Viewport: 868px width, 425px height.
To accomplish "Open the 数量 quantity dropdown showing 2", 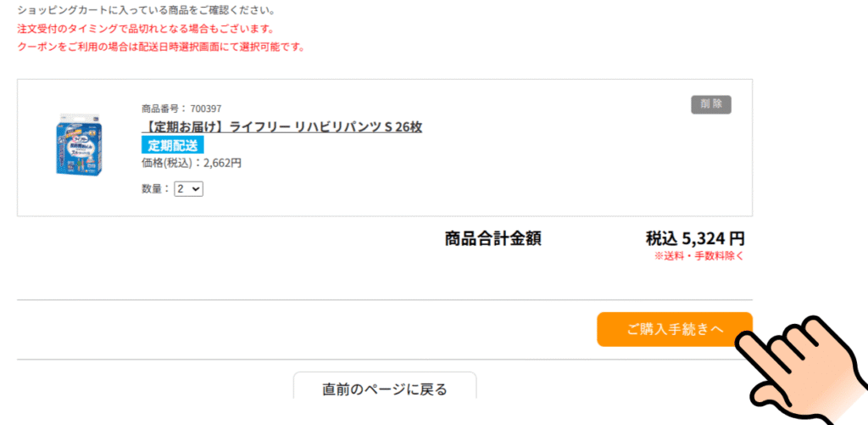I will 189,189.
